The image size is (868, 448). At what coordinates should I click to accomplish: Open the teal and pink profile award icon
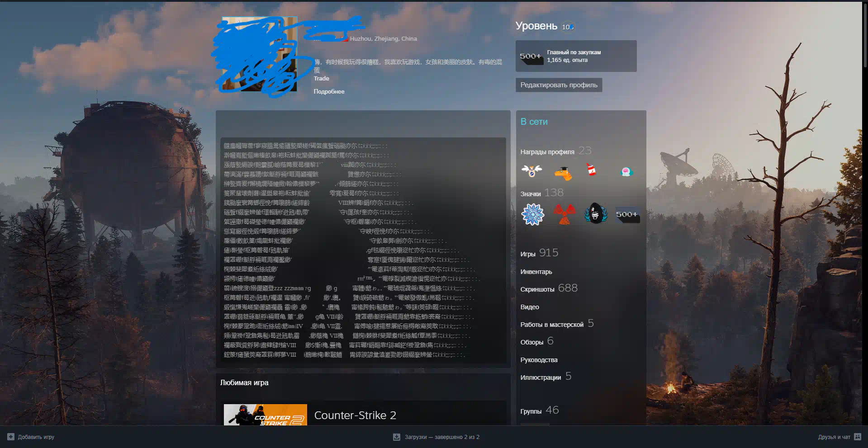[626, 171]
